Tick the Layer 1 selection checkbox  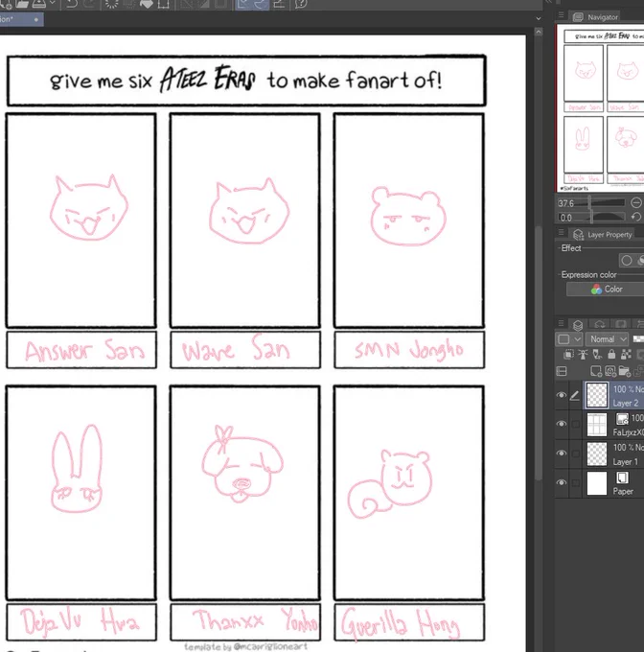(x=575, y=454)
